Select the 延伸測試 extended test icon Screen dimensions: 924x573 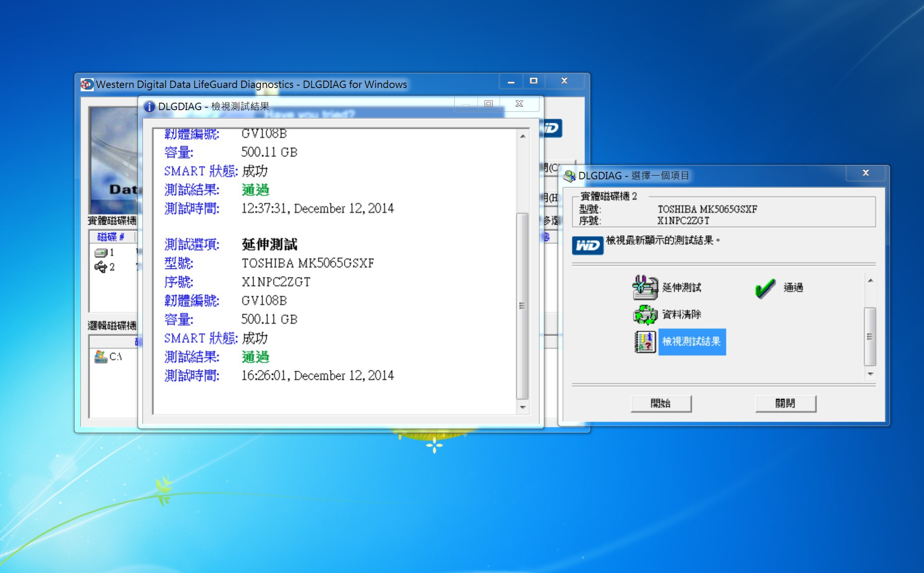pyautogui.click(x=645, y=288)
